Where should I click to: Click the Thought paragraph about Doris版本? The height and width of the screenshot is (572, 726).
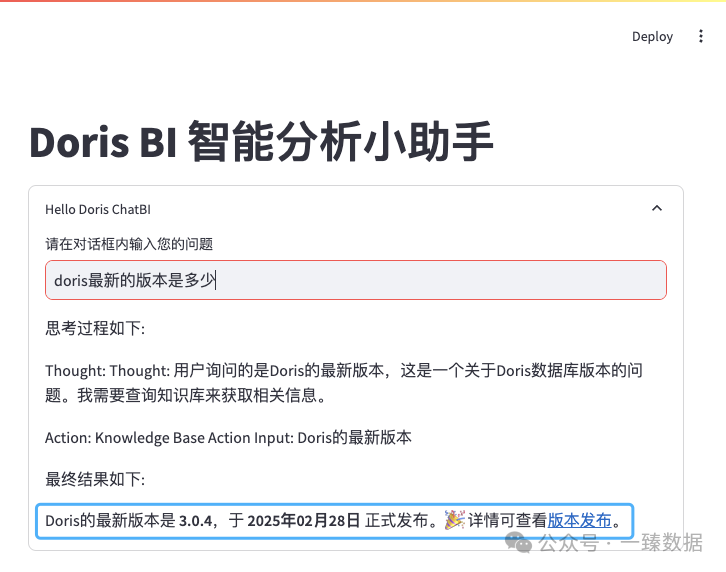pyautogui.click(x=344, y=383)
